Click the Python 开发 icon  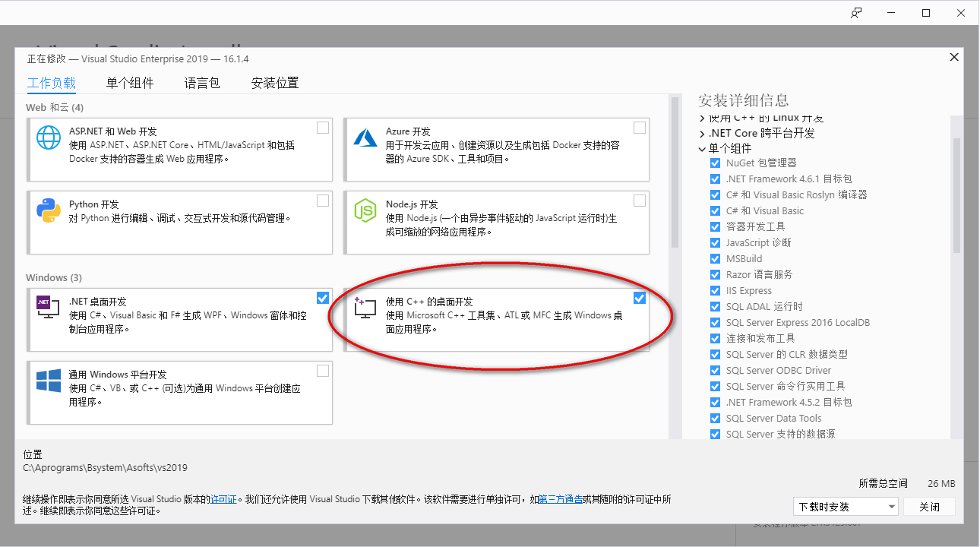(48, 210)
